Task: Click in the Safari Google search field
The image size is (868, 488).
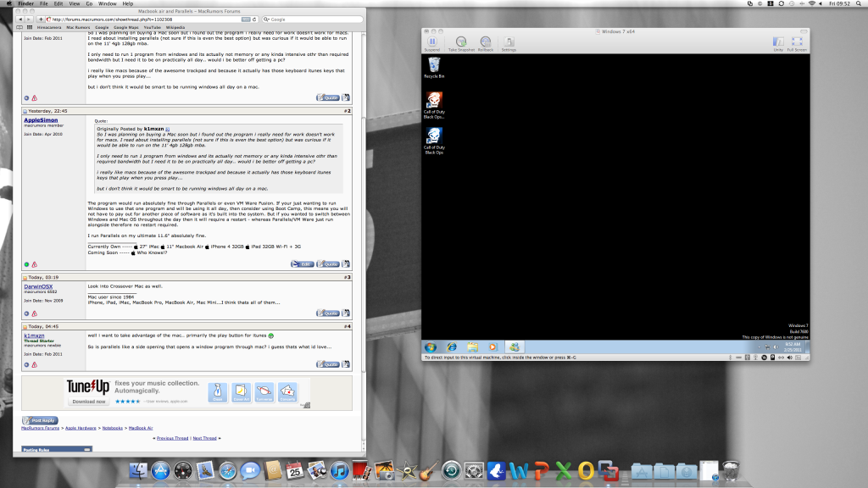Action: (312, 19)
